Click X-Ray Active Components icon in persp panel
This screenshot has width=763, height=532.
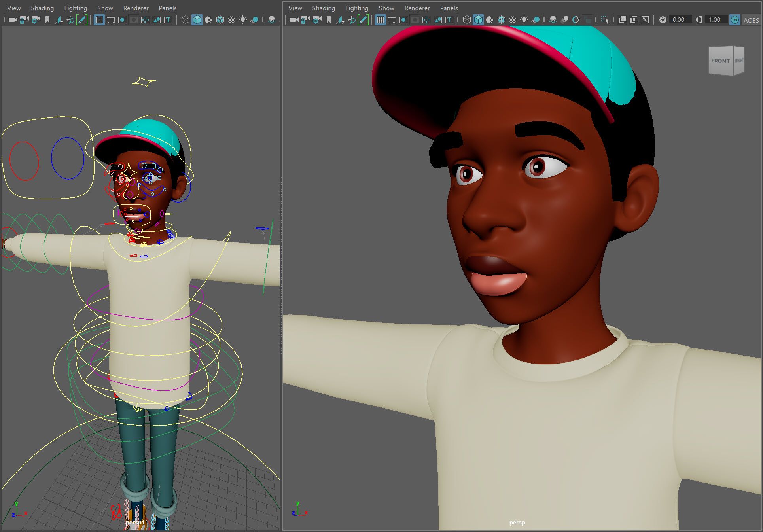(634, 20)
